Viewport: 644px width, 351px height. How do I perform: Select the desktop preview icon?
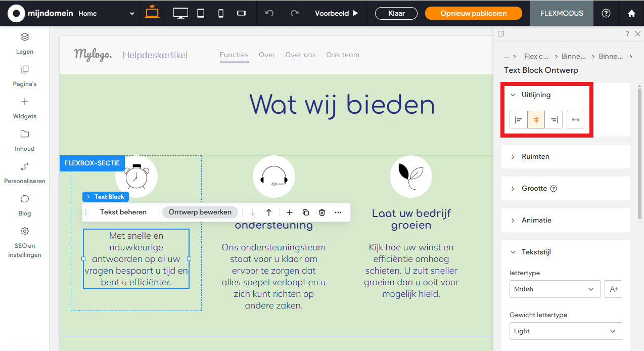pyautogui.click(x=180, y=13)
